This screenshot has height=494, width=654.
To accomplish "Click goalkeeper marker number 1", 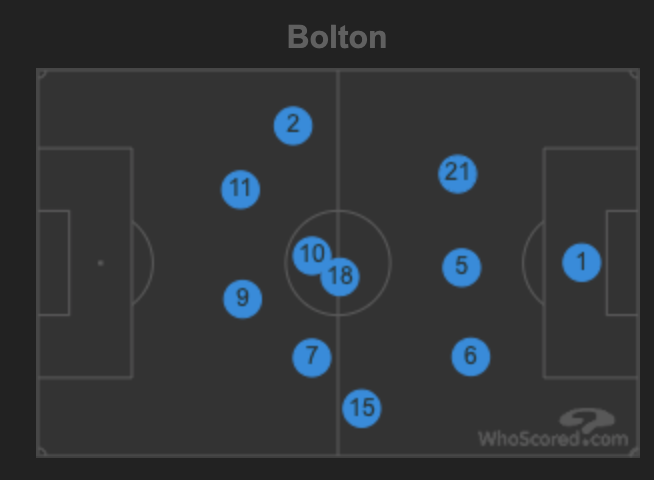I will [x=581, y=263].
